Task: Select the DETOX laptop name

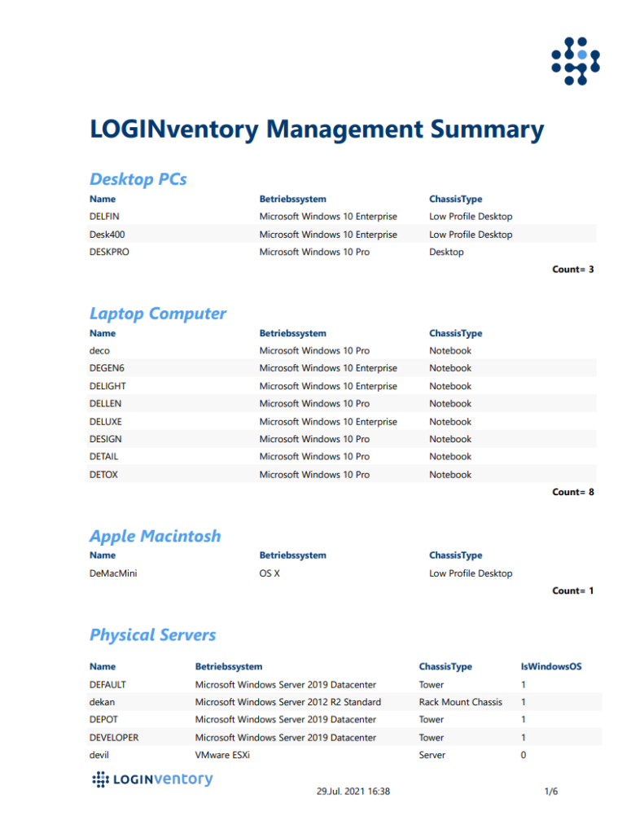Action: [103, 475]
